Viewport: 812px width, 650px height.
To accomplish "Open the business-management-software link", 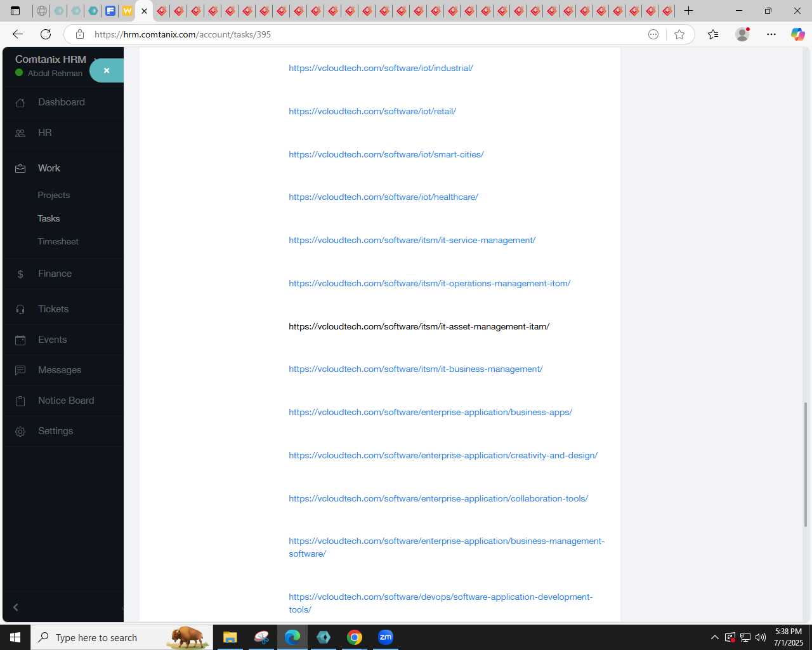I will pyautogui.click(x=447, y=547).
